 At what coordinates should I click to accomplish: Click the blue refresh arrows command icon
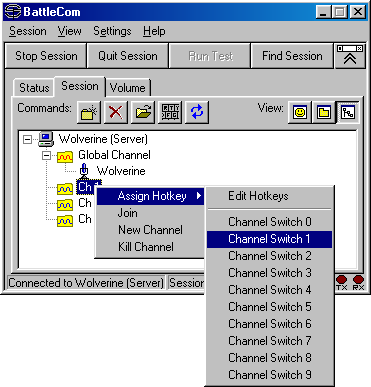tap(197, 112)
